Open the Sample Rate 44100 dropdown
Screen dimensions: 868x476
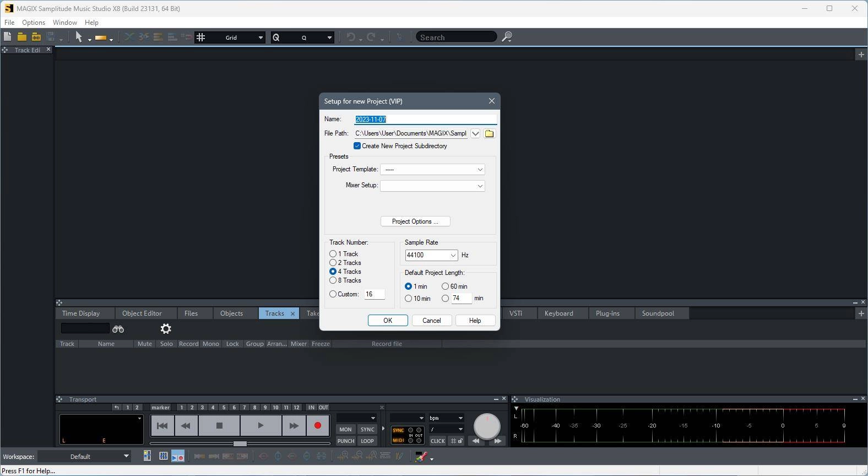tap(431, 255)
